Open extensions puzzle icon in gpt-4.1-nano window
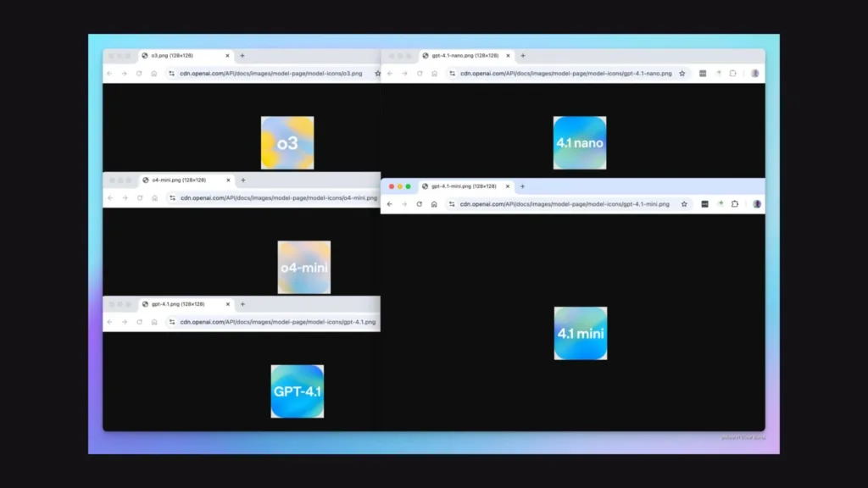868x488 pixels. point(733,74)
